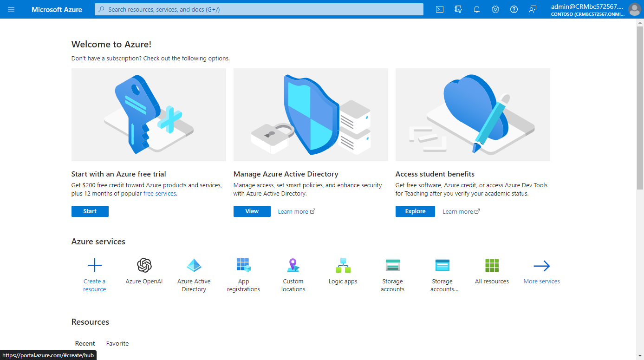This screenshot has width=644, height=360.
Task: Open Logic apps
Action: (x=343, y=272)
